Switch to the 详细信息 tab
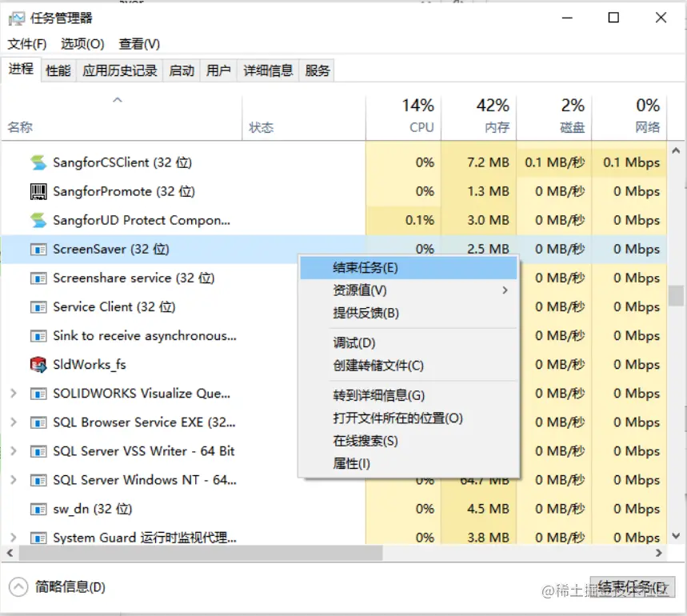The height and width of the screenshot is (616, 687). click(268, 70)
